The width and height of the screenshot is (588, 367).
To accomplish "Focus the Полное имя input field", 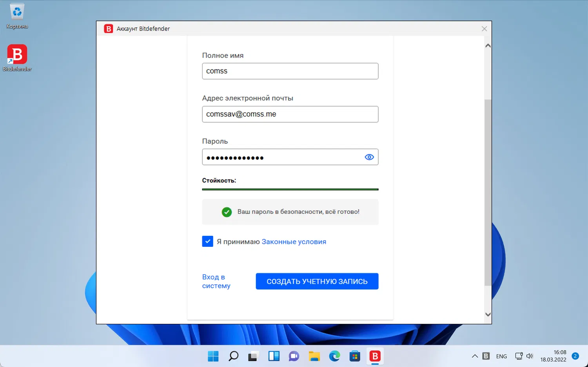I will (290, 71).
